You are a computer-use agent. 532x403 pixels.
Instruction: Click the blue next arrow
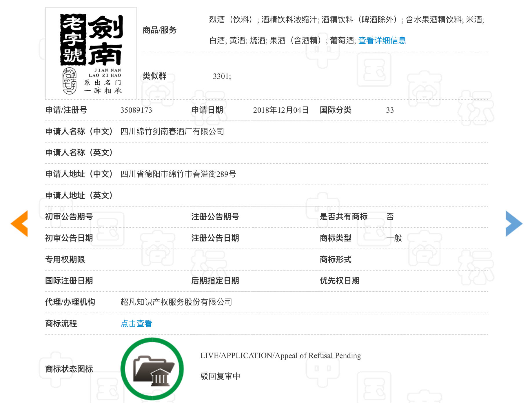514,223
